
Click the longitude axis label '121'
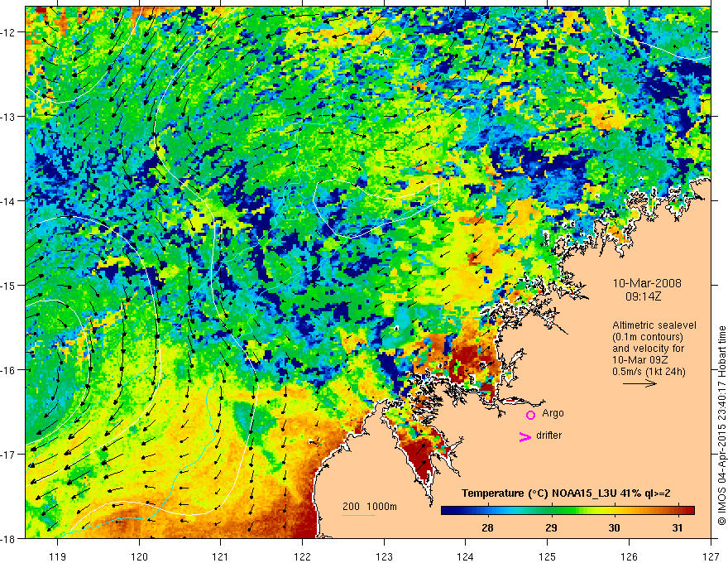tap(221, 556)
